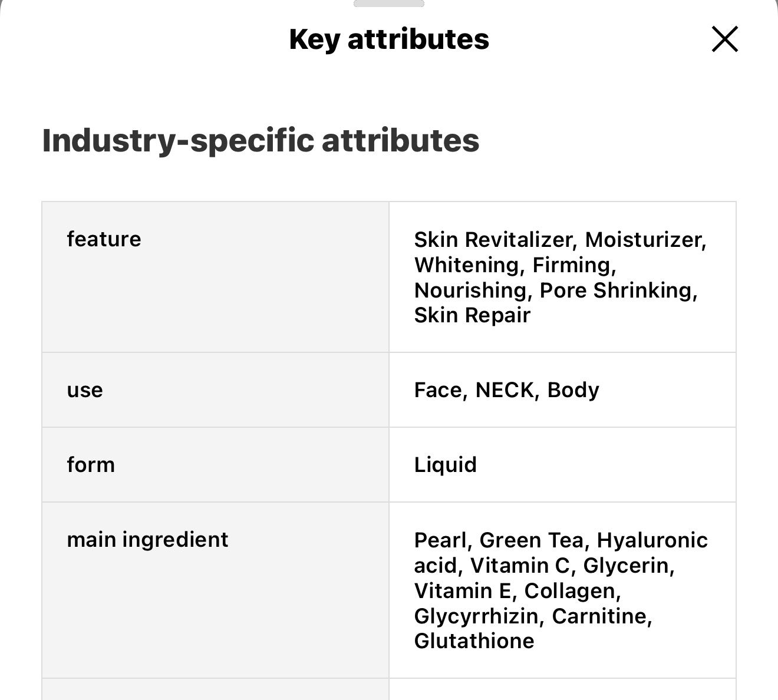
Task: Select the use row label
Action: [x=85, y=390]
